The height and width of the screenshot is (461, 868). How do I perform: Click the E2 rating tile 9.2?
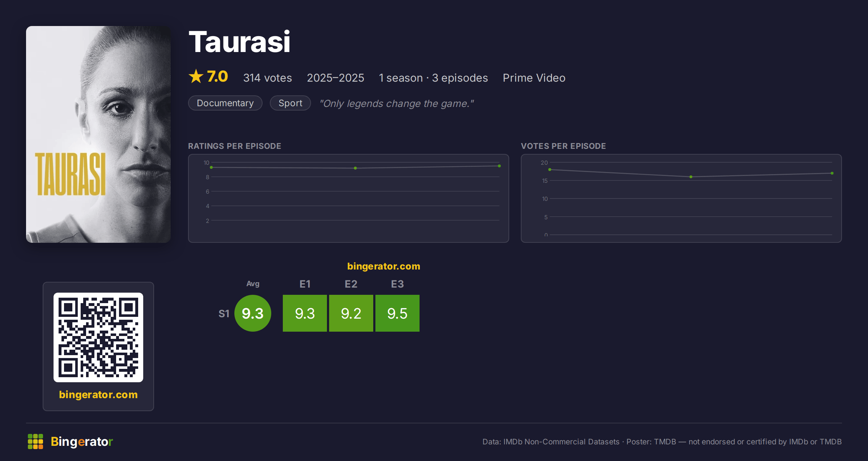click(351, 313)
